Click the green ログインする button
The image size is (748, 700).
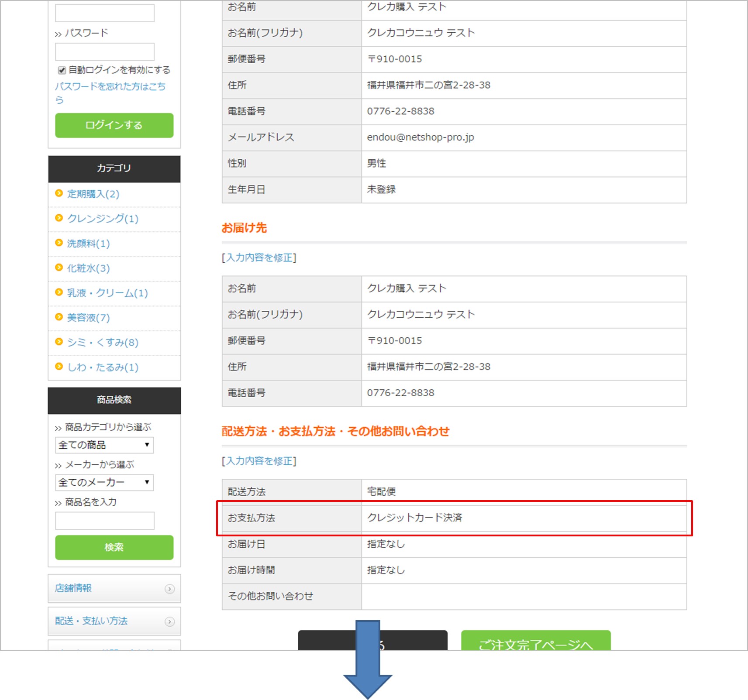pos(114,125)
